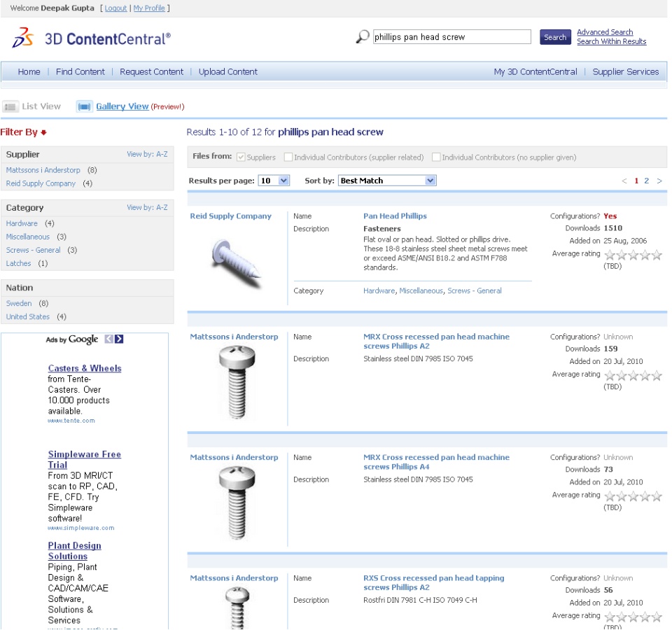The width and height of the screenshot is (672, 630).
Task: Click the next page arrow in pagination
Action: [x=659, y=181]
